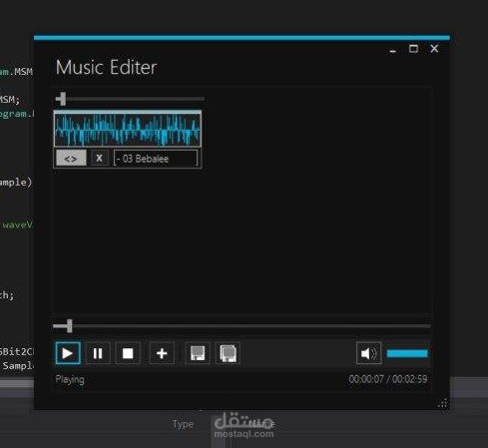Click the resize grip at window corner
The image size is (488, 448).
click(x=443, y=403)
